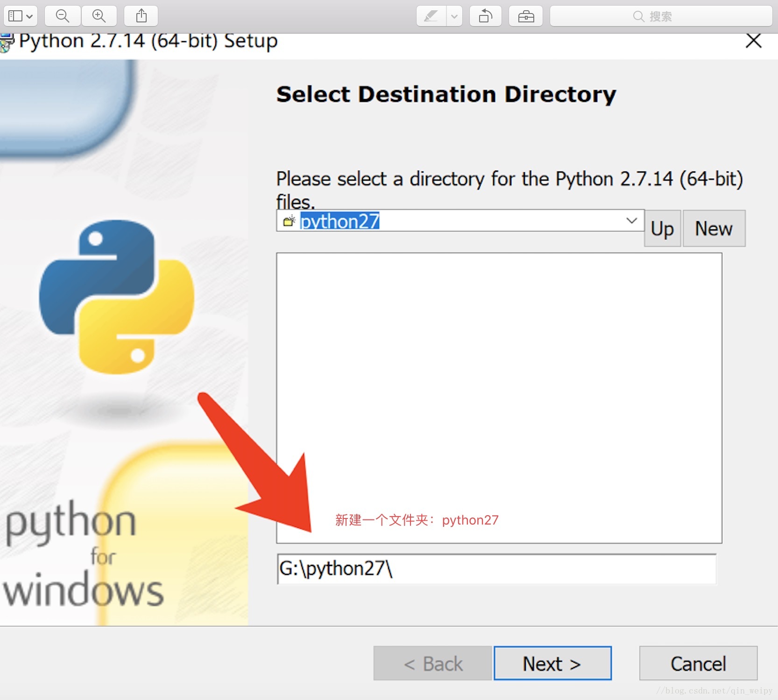Image resolution: width=778 pixels, height=700 pixels.
Task: Expand the highlight pen options arrow
Action: (x=454, y=16)
